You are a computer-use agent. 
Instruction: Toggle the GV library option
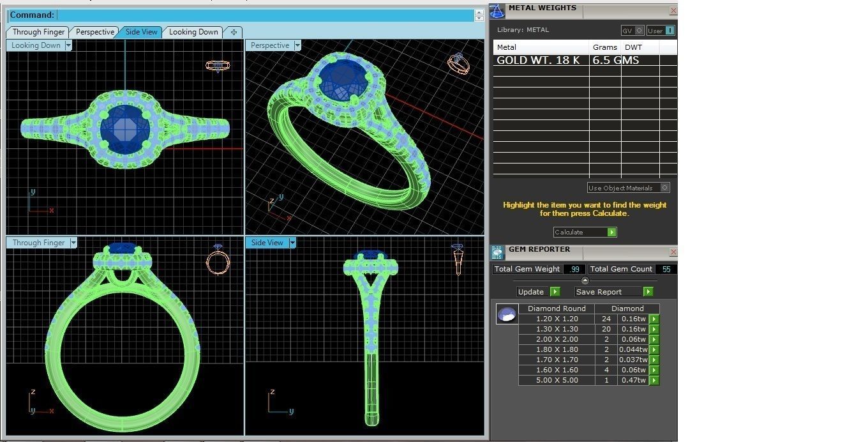639,31
